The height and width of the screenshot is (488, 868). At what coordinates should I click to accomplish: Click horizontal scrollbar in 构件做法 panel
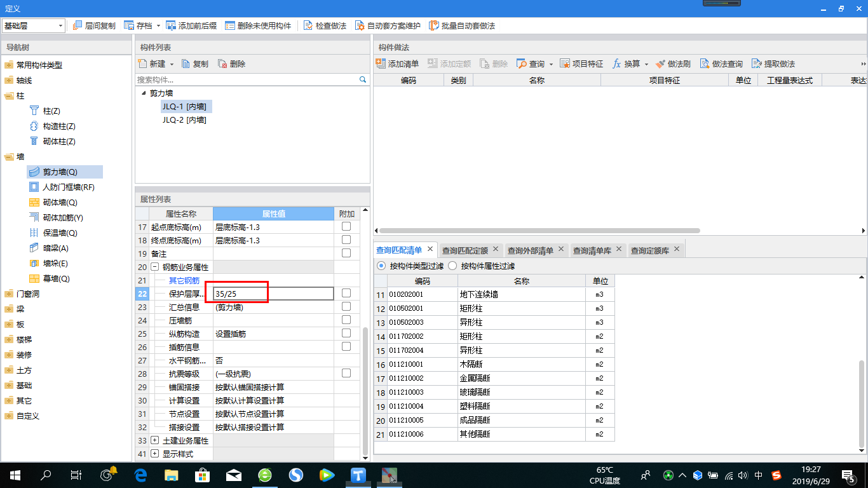click(x=539, y=231)
